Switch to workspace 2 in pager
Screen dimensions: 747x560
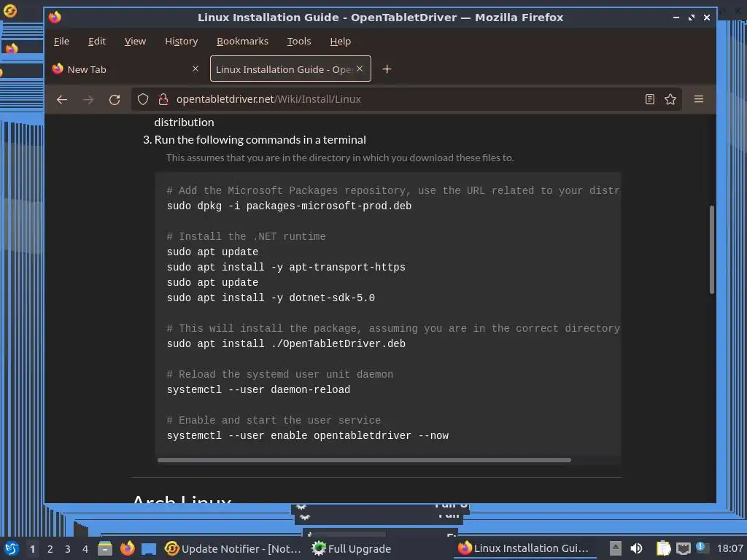click(x=50, y=549)
